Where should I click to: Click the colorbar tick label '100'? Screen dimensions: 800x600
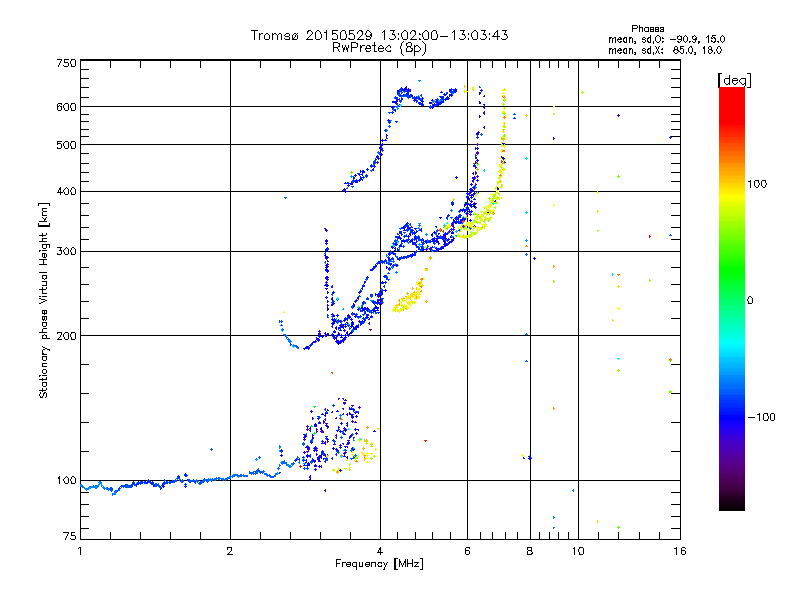click(757, 184)
